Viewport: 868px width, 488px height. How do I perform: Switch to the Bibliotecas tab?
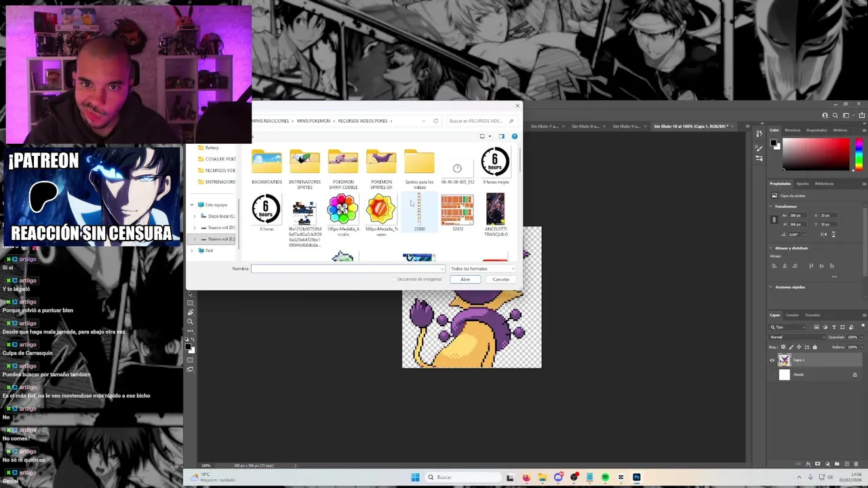[825, 184]
